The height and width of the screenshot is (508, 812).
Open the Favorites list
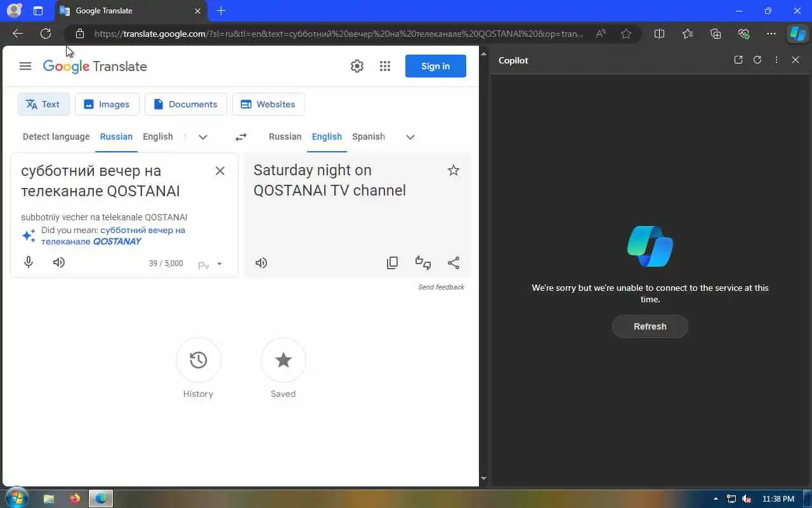tap(688, 34)
